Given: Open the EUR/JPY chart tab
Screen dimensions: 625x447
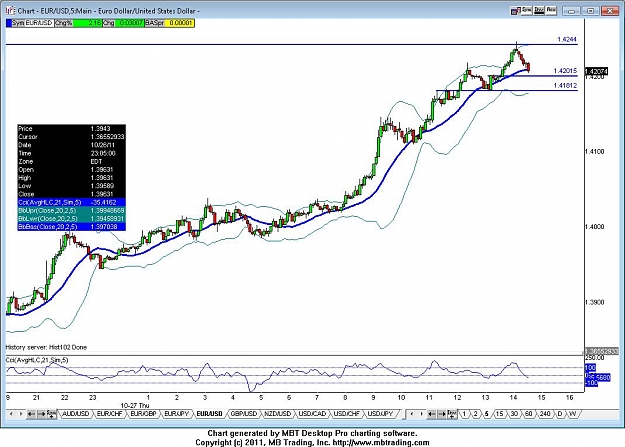Looking at the screenshot, I should coord(177,414).
